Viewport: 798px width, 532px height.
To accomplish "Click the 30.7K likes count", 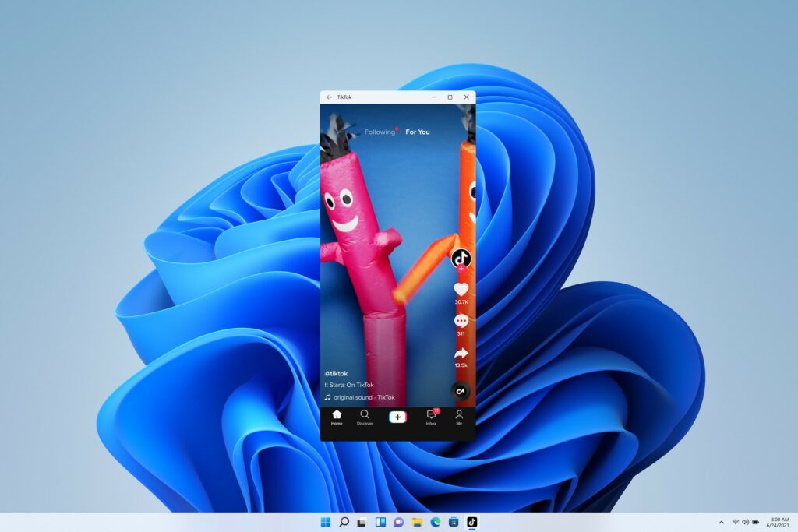I will point(461,302).
